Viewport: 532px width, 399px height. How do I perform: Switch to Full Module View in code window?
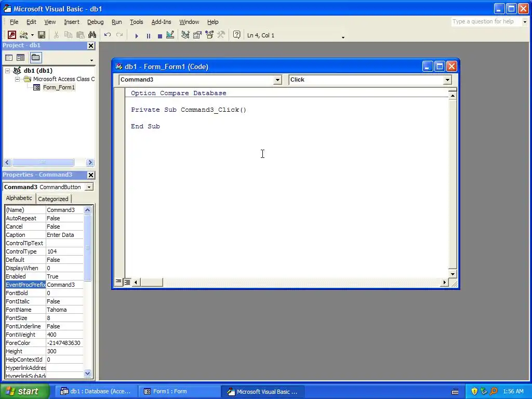coord(127,282)
